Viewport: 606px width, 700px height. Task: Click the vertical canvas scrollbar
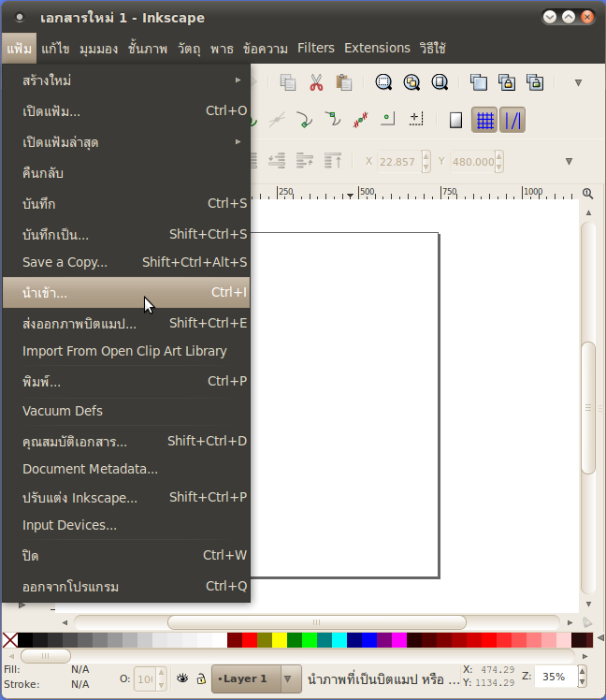tap(588, 408)
